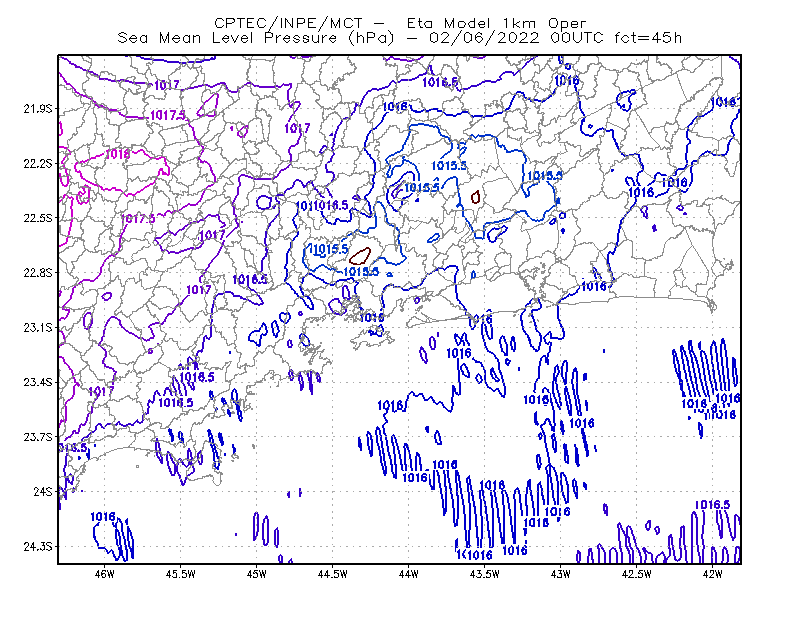
Task: Click the 42W longitude axis label
Action: (713, 574)
